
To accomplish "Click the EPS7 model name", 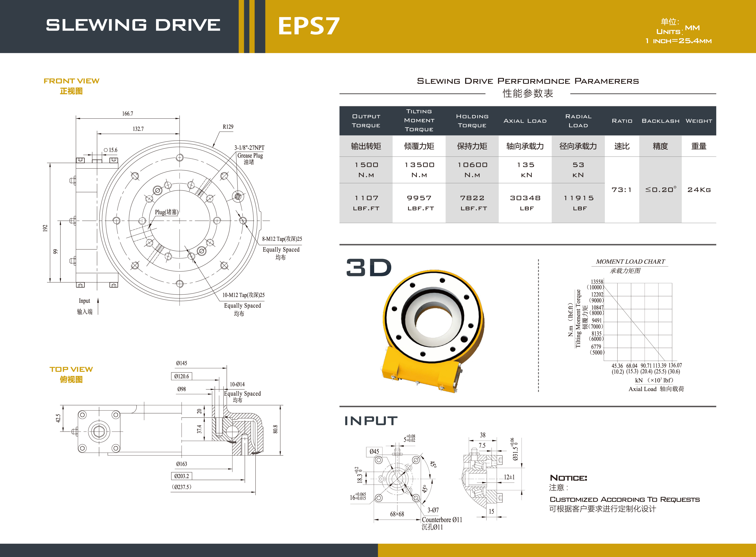I will pyautogui.click(x=309, y=26).
